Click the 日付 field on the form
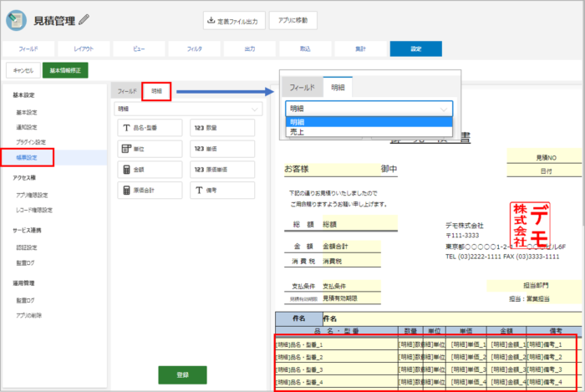Image resolution: width=585 pixels, height=392 pixels. coord(545,171)
